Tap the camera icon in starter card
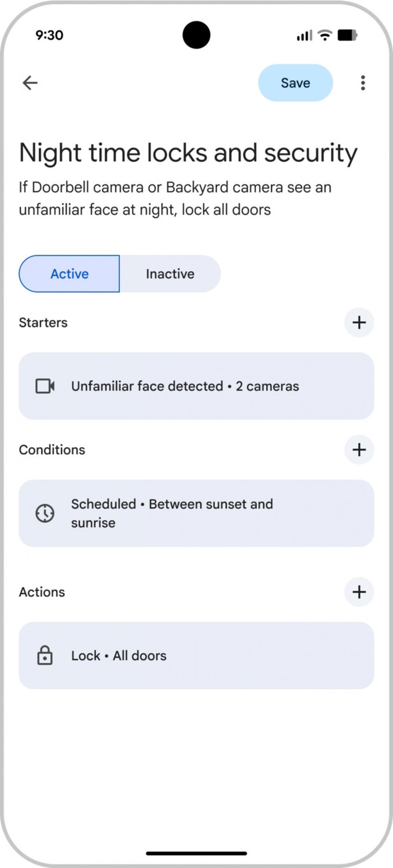The width and height of the screenshot is (393, 868). pyautogui.click(x=45, y=386)
